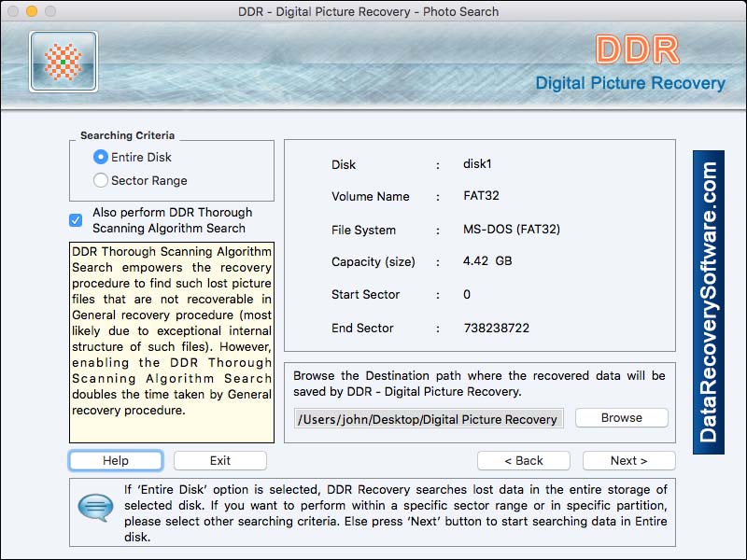Select the DDR Thorough Scanning description text
The height and width of the screenshot is (560, 747).
(x=171, y=336)
